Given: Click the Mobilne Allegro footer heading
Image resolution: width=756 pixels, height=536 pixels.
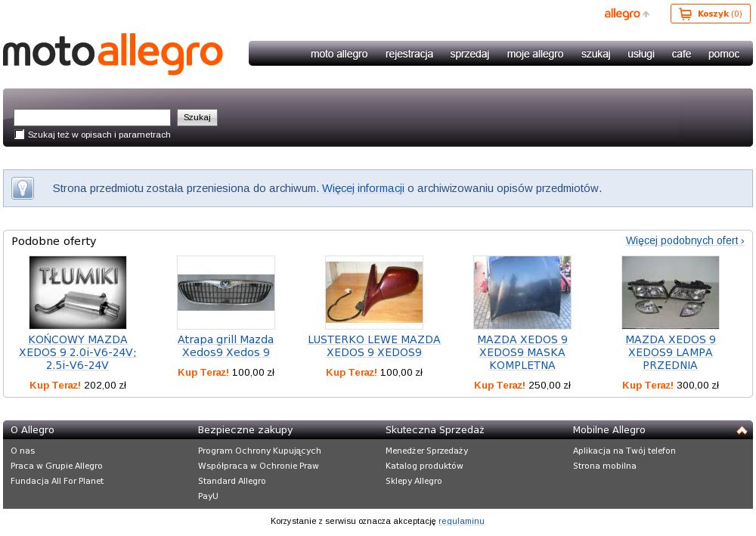Looking at the screenshot, I should coord(609,430).
